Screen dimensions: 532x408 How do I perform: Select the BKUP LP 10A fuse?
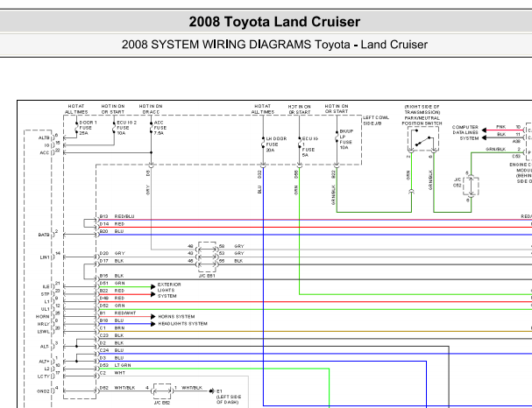click(x=335, y=143)
